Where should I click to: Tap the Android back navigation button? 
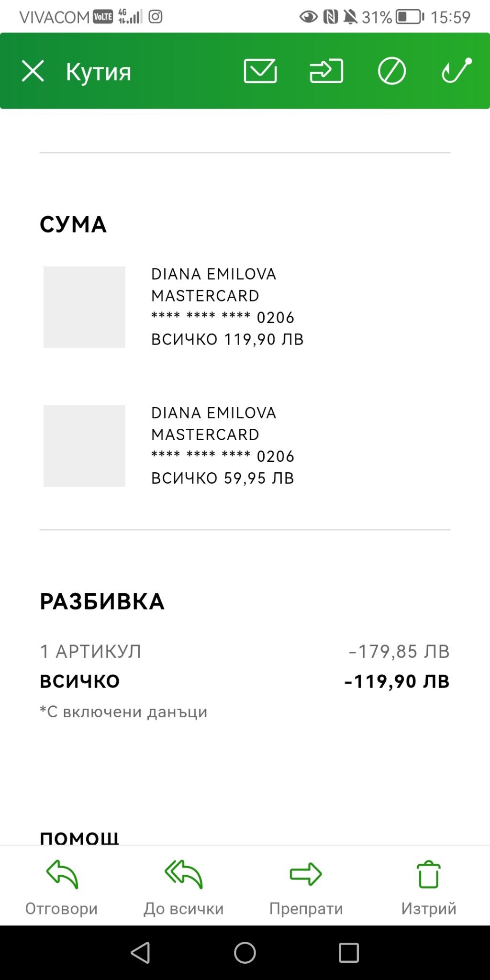point(141,953)
